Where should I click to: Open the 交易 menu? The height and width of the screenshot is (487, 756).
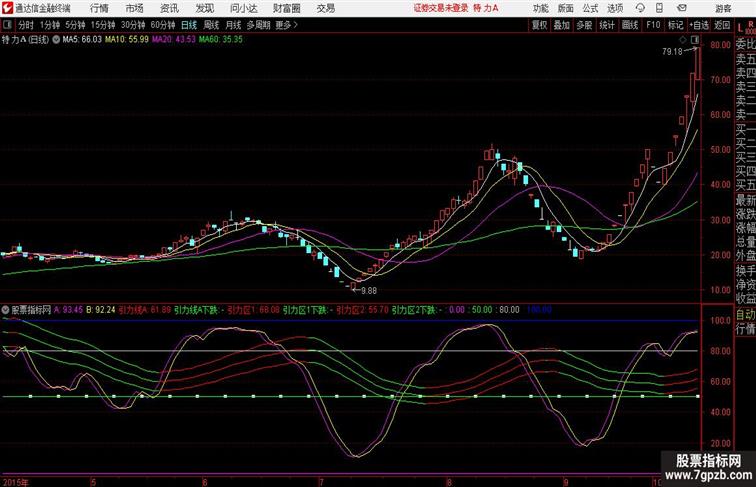[x=325, y=8]
